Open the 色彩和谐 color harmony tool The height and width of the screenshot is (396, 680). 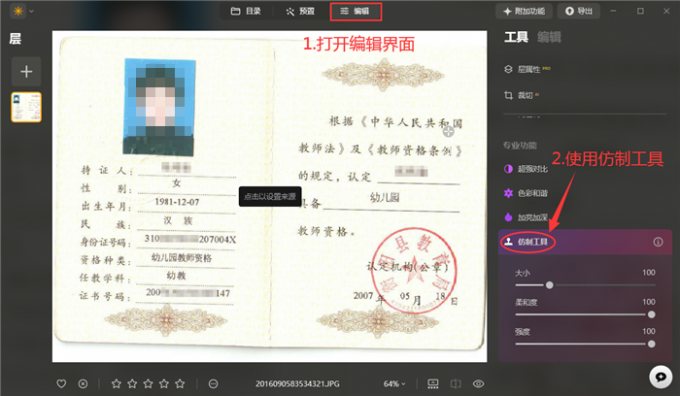click(526, 193)
